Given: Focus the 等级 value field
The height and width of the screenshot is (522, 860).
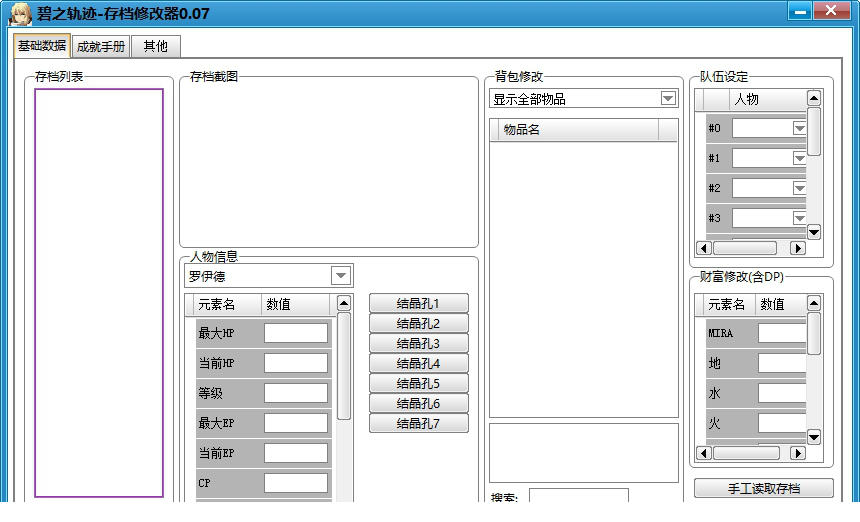Looking at the screenshot, I should coord(296,393).
